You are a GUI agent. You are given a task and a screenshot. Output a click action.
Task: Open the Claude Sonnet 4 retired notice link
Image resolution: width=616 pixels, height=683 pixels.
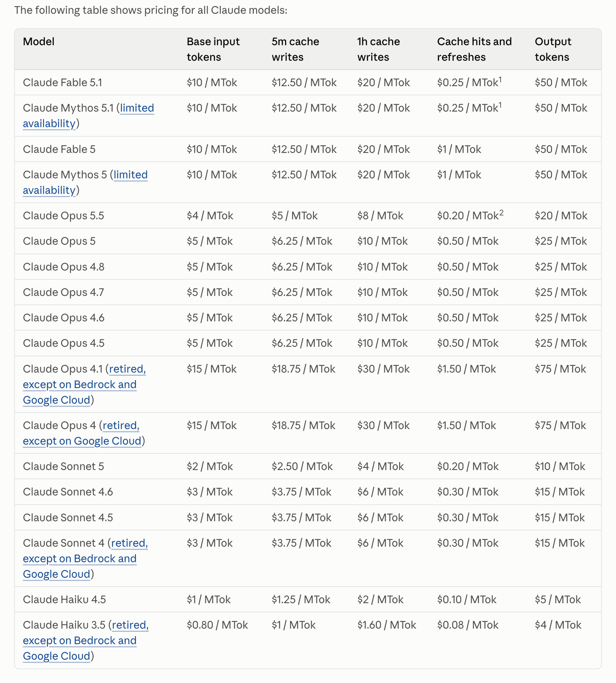85,559
